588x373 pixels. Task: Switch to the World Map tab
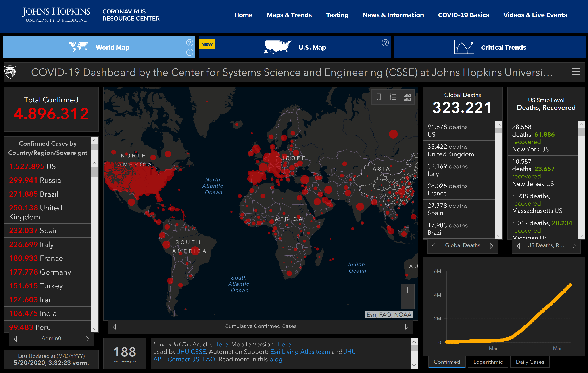tap(99, 47)
